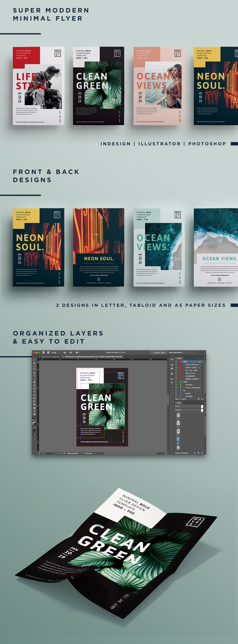This screenshot has width=238, height=644.
Task: Choose the Scissors tool
Action: point(34,395)
